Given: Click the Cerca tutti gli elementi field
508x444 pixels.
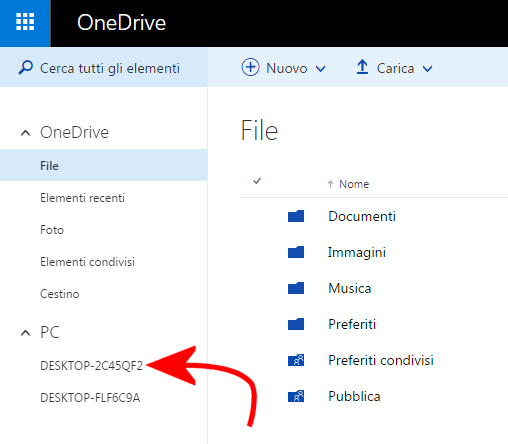Looking at the screenshot, I should coord(104,68).
